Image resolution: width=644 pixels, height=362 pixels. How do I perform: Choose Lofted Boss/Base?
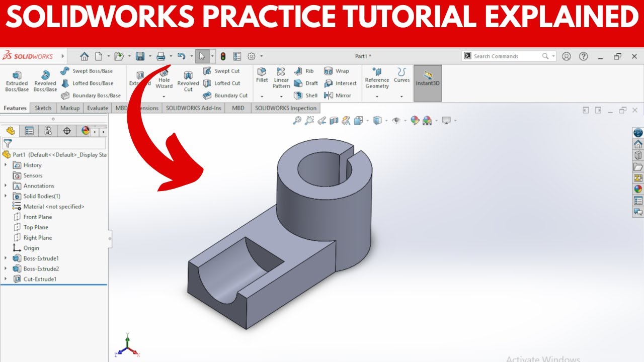click(x=87, y=83)
